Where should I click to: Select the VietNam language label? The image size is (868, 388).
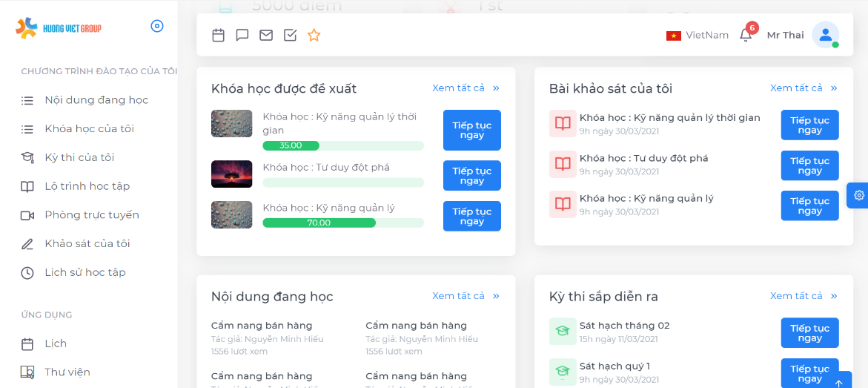707,36
